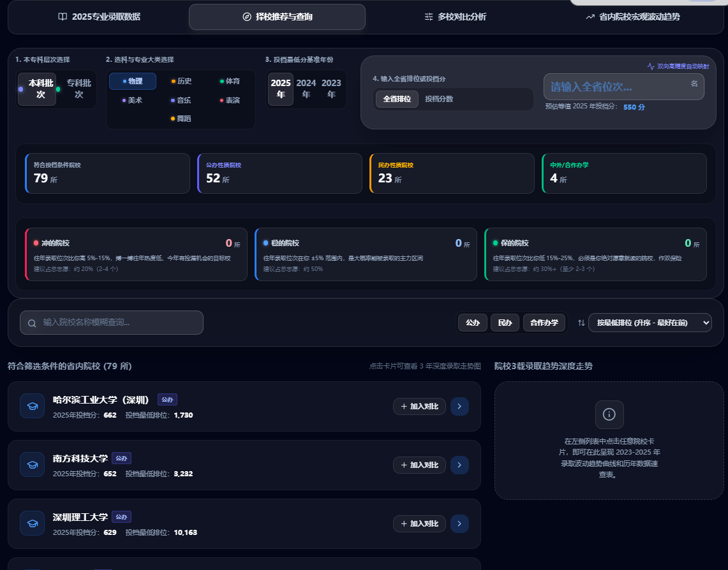The width and height of the screenshot is (728, 570).
Task: Click the sort arrows icon beside dropdown
Action: [x=581, y=323]
